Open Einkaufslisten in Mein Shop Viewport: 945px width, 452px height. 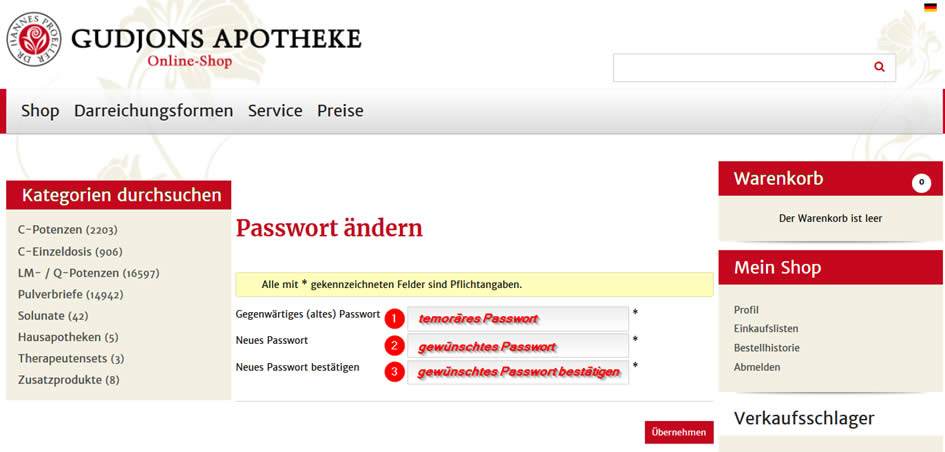766,329
